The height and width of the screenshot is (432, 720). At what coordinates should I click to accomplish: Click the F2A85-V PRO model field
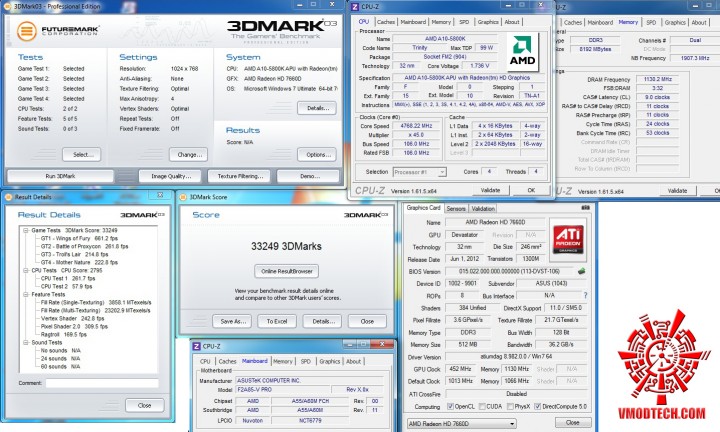tap(282, 389)
